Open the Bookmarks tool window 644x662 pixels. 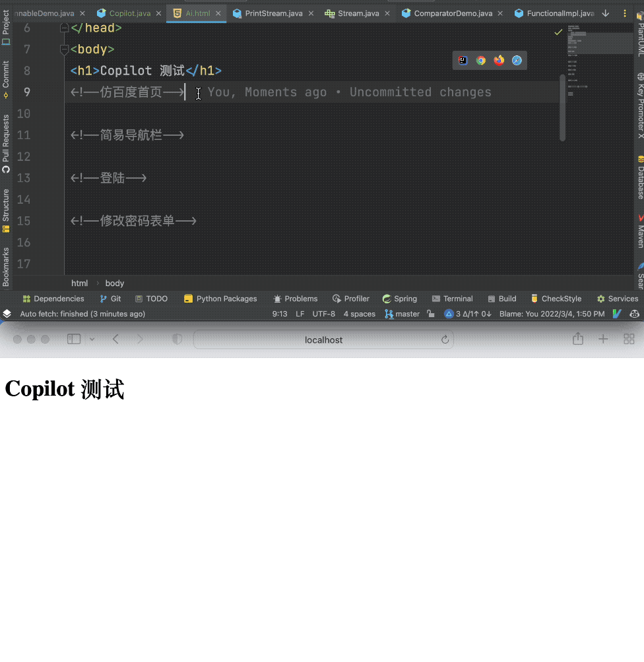pyautogui.click(x=6, y=267)
